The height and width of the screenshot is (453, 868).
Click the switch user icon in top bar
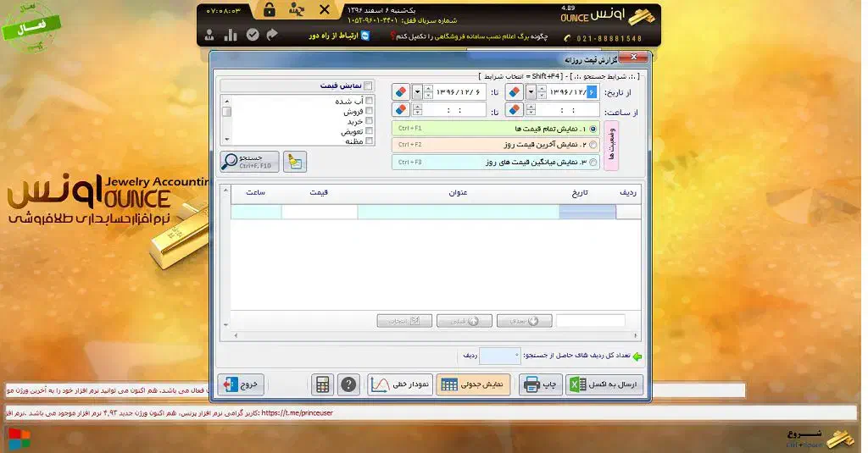click(297, 9)
